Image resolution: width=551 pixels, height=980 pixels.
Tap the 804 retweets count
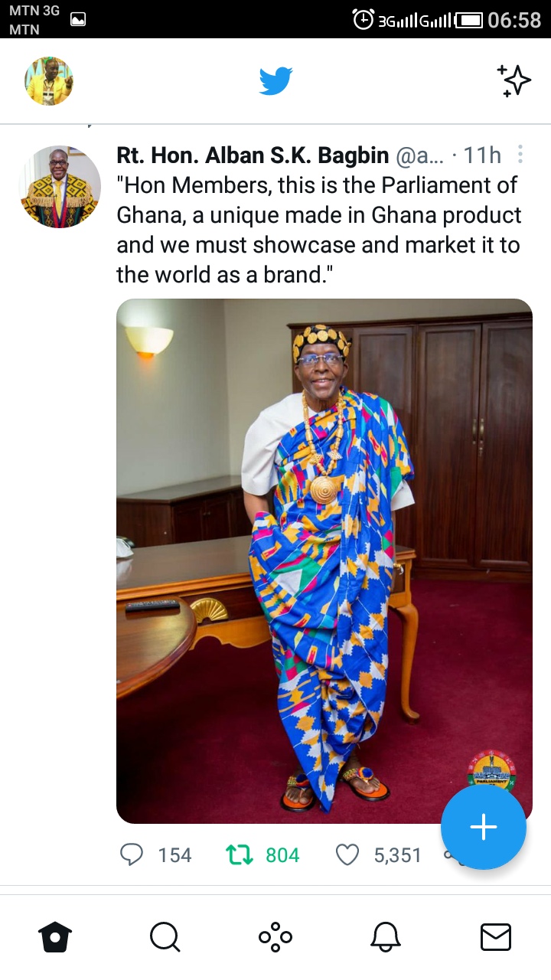coord(282,855)
